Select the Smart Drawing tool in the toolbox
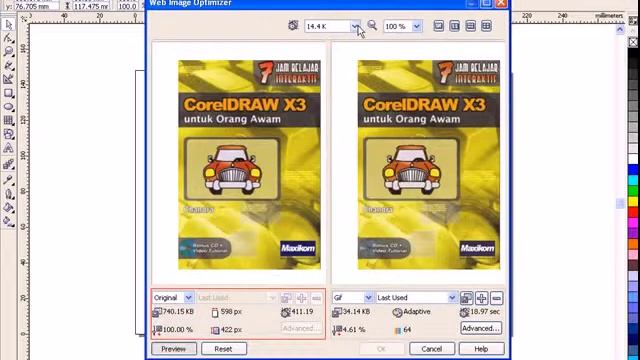Image resolution: width=640 pixels, height=360 pixels. (x=8, y=79)
